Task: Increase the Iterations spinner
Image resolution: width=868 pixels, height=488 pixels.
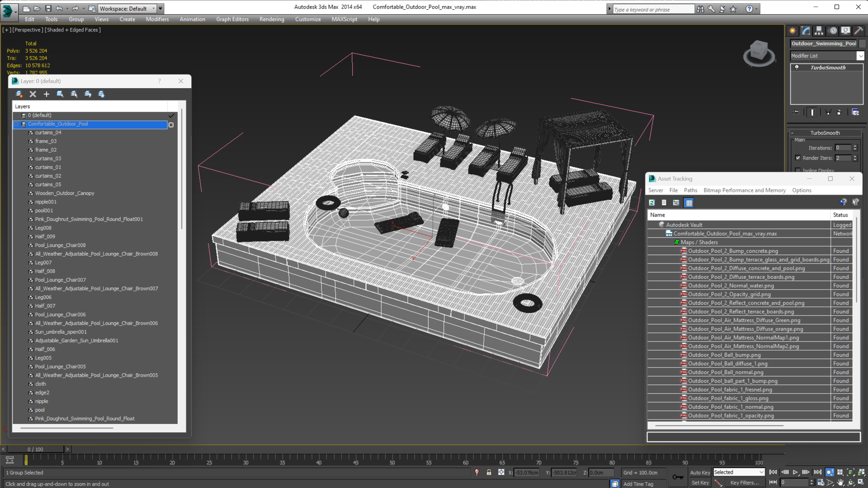Action: pyautogui.click(x=855, y=146)
